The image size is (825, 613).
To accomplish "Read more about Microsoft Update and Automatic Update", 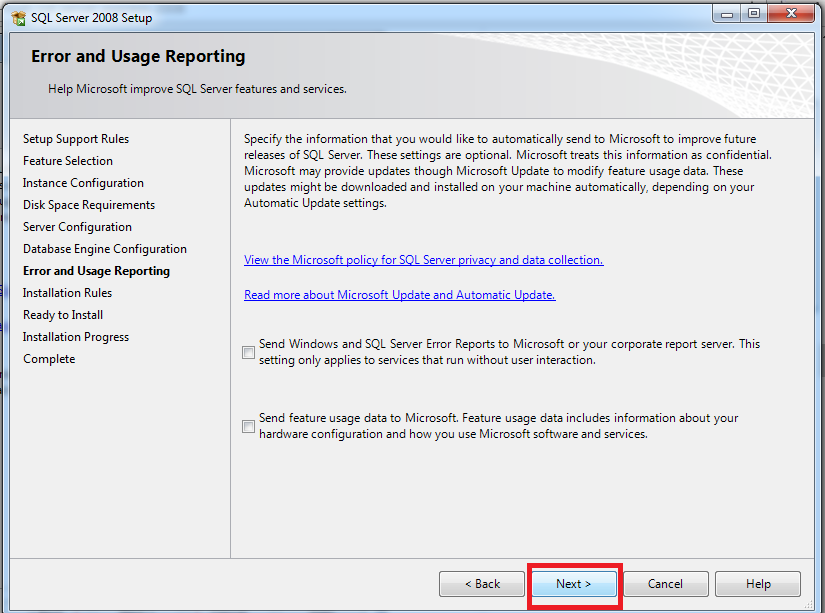I will click(x=399, y=295).
